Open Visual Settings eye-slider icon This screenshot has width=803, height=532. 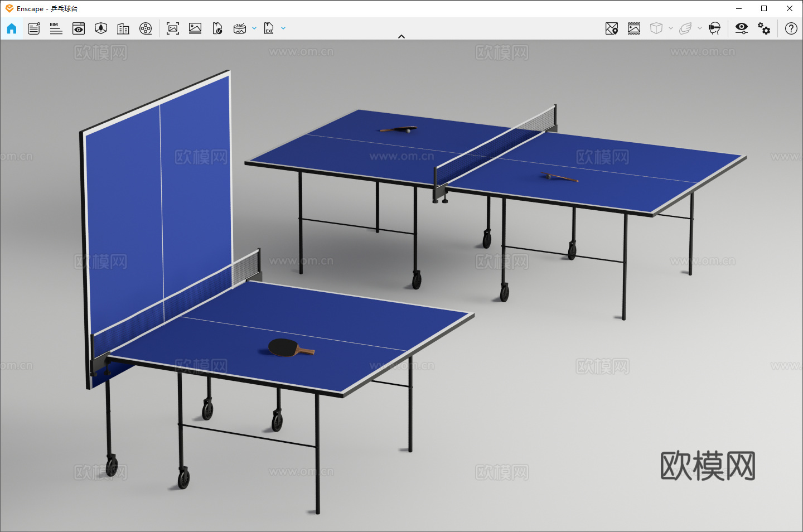click(x=742, y=28)
